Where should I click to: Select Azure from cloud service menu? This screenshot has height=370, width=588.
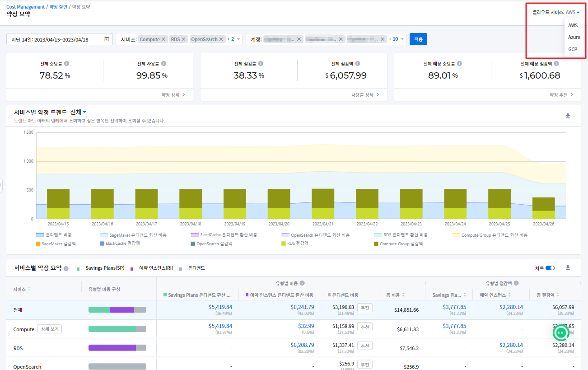pos(574,37)
